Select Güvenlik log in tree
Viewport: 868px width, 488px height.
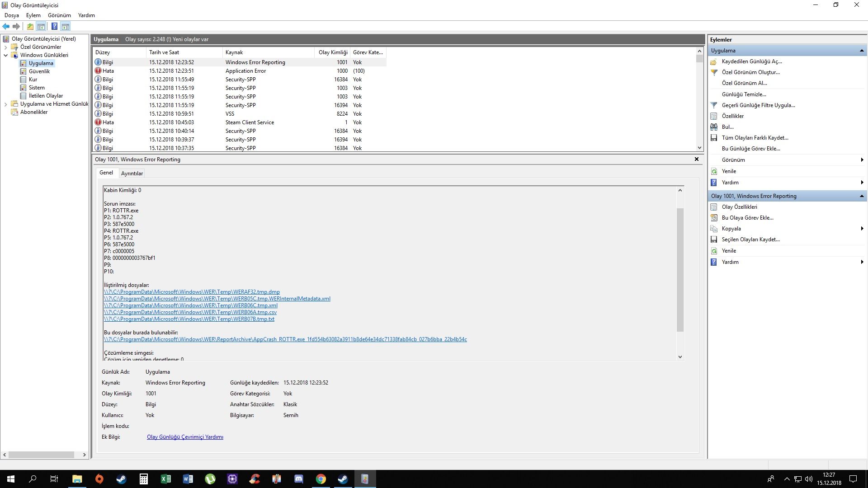[39, 71]
